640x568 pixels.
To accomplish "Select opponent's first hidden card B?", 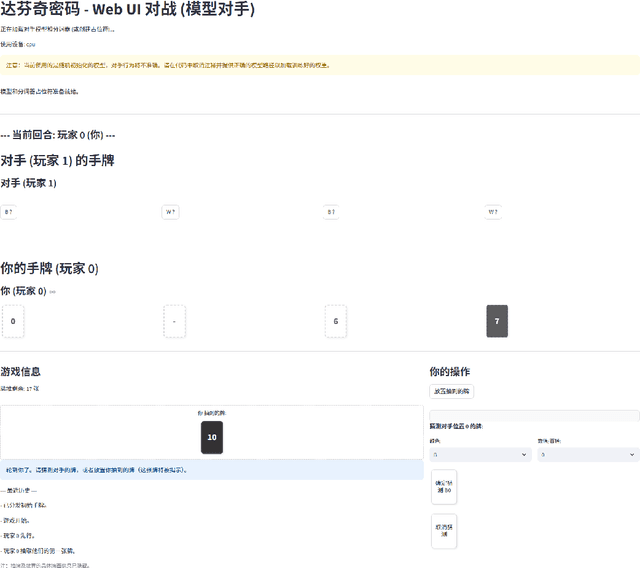I will point(9,212).
